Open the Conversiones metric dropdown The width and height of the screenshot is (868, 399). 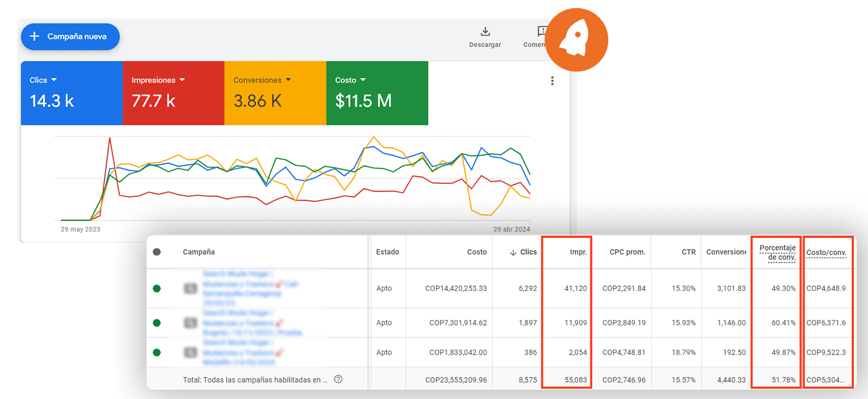(x=262, y=80)
